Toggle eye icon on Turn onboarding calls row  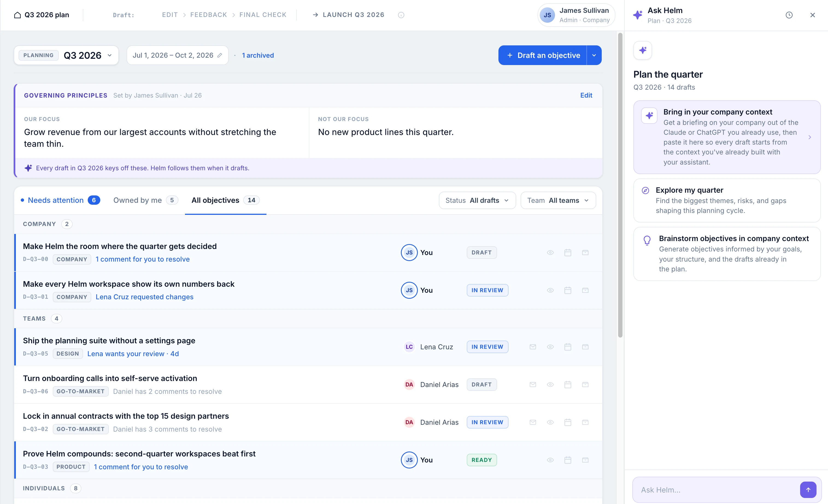[x=550, y=384]
